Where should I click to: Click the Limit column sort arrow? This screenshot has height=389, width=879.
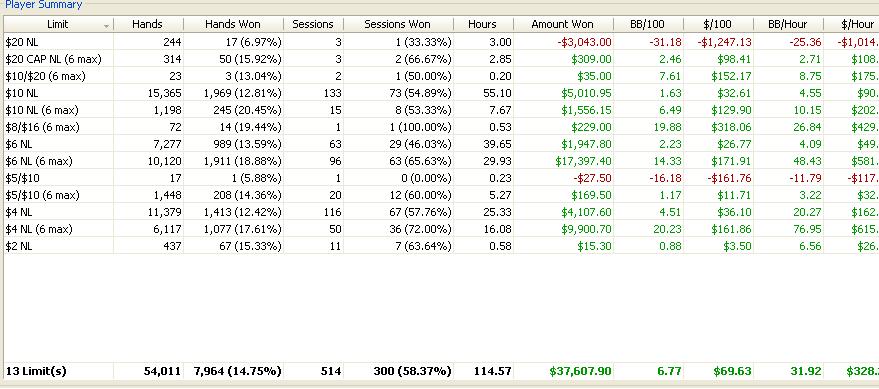pos(107,26)
